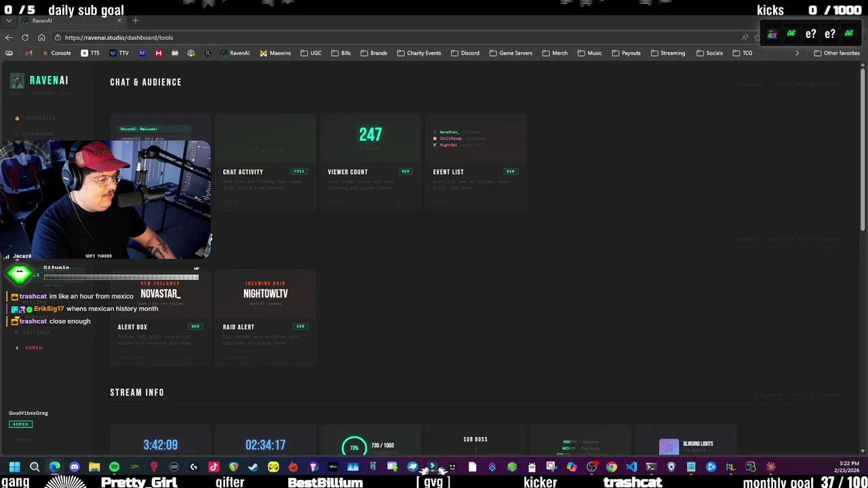Open Steam from the taskbar
This screenshot has height=488, width=868.
pos(253,466)
